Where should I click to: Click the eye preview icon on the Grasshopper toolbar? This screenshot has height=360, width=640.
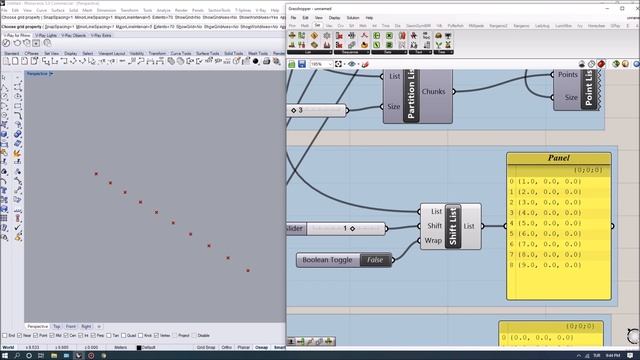[x=351, y=64]
